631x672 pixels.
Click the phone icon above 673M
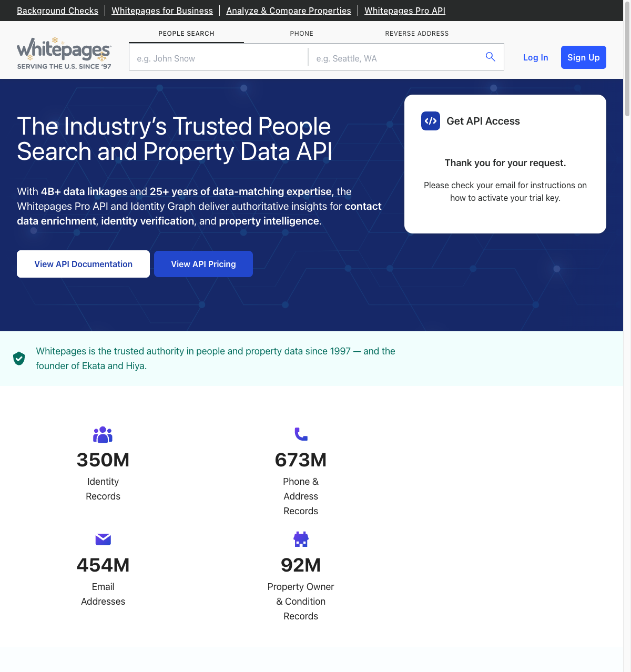coord(301,434)
